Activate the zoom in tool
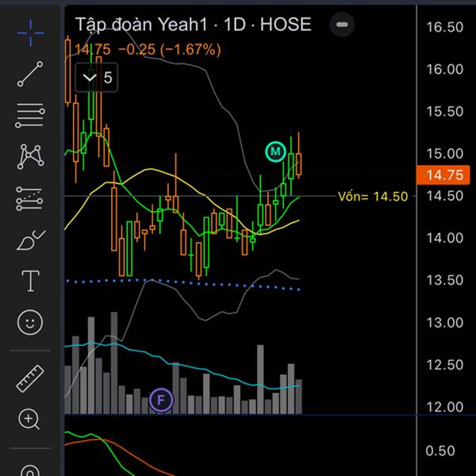Viewport: 476px width, 476px height. pos(29,420)
